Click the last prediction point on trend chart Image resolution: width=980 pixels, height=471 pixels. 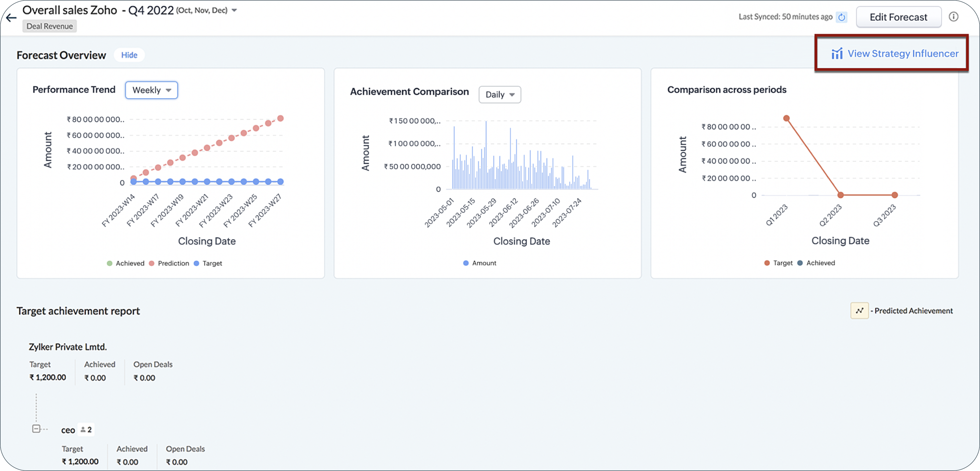point(281,118)
